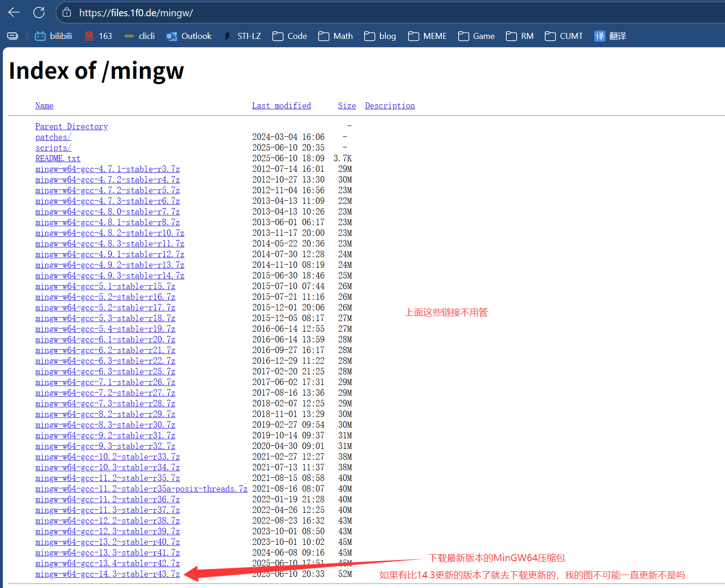
Task: Expand the Math bookmarks folder
Action: click(335, 36)
